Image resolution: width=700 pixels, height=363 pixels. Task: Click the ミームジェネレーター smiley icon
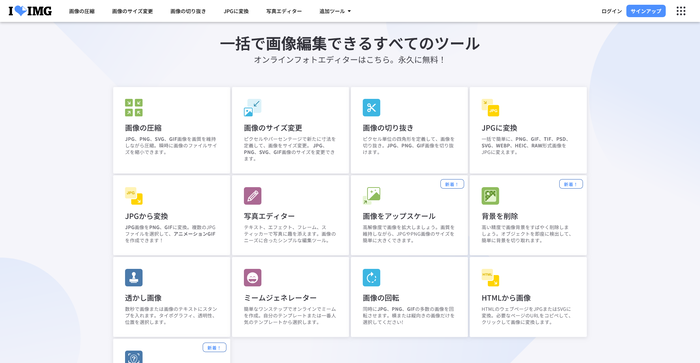pyautogui.click(x=253, y=278)
